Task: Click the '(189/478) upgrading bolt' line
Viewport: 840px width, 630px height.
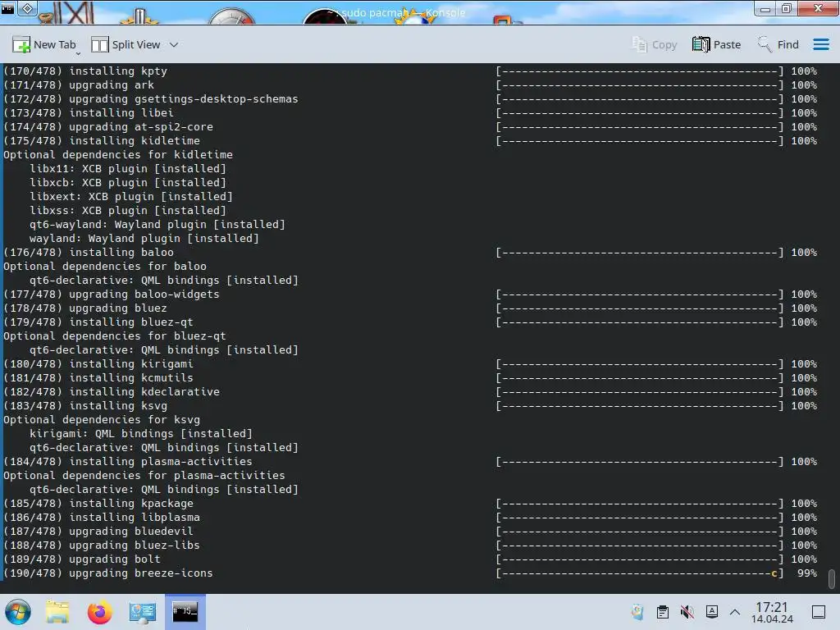Action: pyautogui.click(x=82, y=559)
